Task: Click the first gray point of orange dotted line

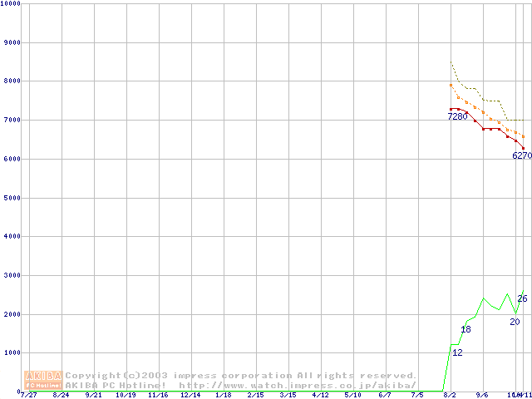Action: coord(451,85)
